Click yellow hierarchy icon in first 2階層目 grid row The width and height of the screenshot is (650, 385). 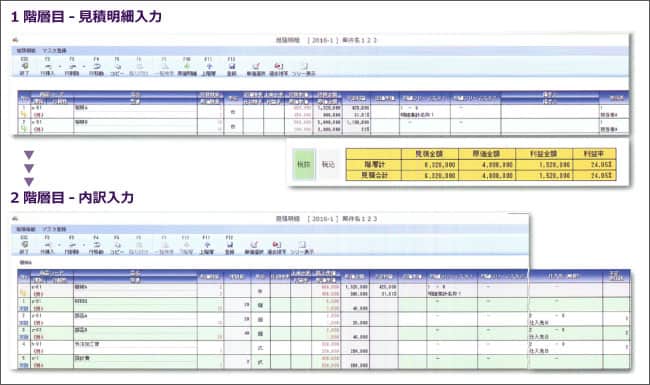(x=24, y=293)
